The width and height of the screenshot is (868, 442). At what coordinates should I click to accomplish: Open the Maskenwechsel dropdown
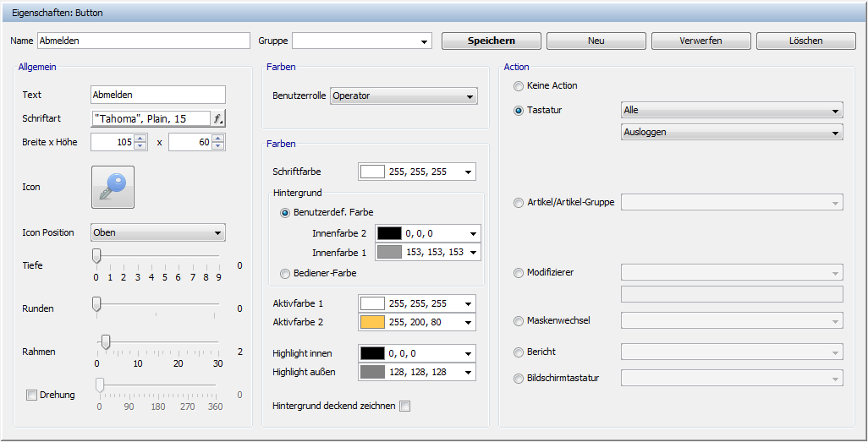(x=732, y=321)
